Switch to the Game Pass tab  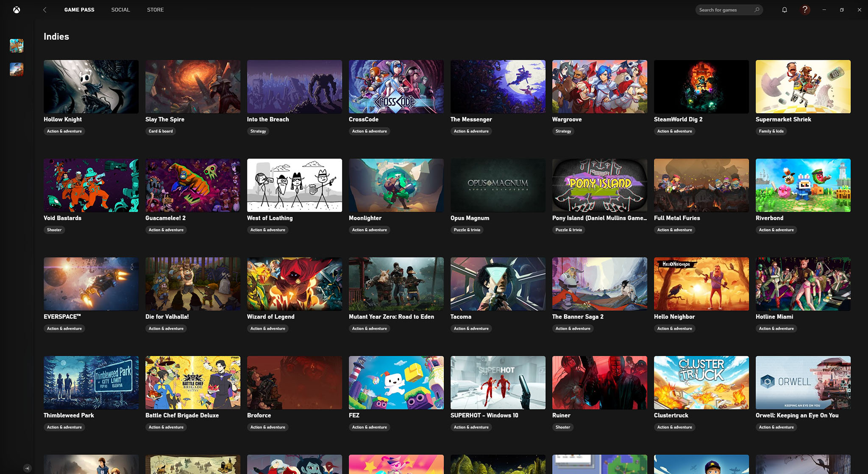click(x=79, y=10)
